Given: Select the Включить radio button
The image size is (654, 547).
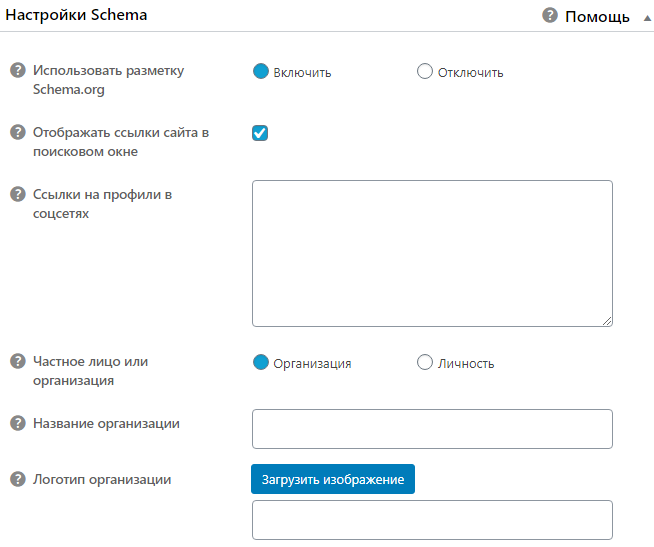Looking at the screenshot, I should [261, 71].
